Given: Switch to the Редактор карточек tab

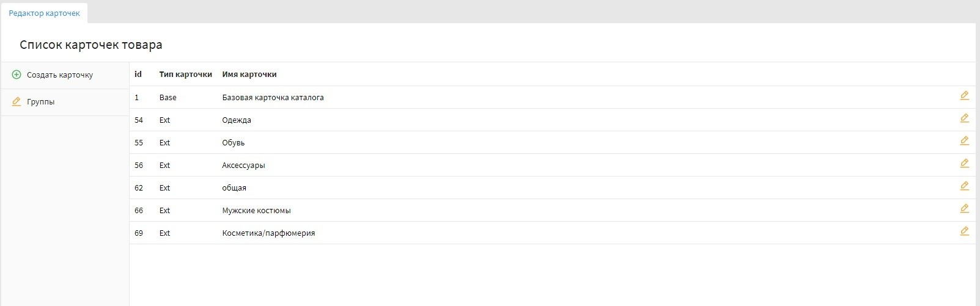Looking at the screenshot, I should click(44, 13).
